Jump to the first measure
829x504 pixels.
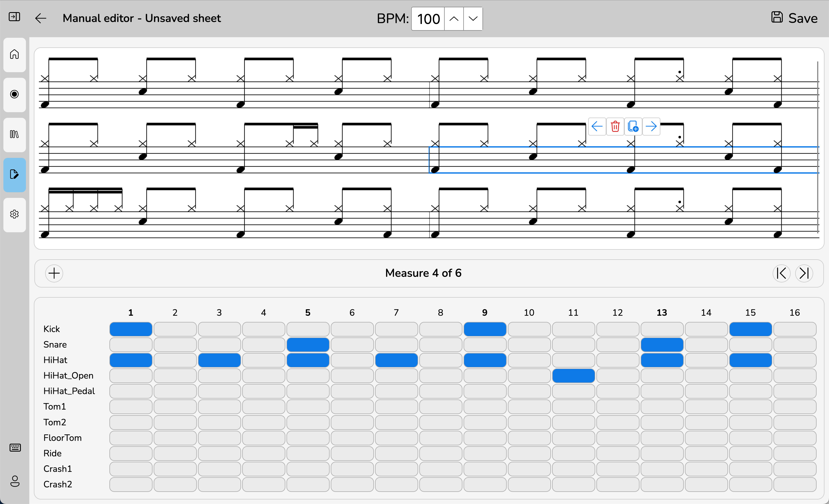point(782,273)
